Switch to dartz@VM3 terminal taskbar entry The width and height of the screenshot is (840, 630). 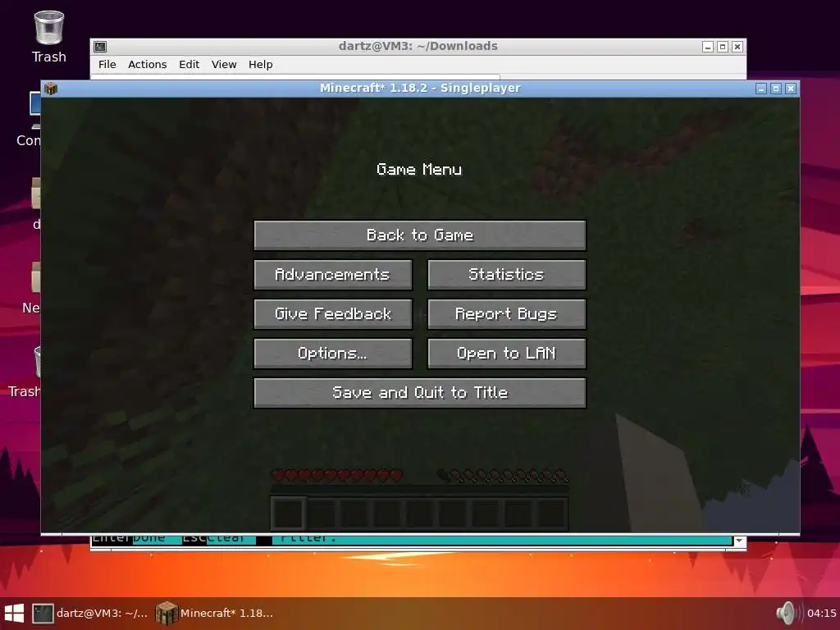coord(89,614)
